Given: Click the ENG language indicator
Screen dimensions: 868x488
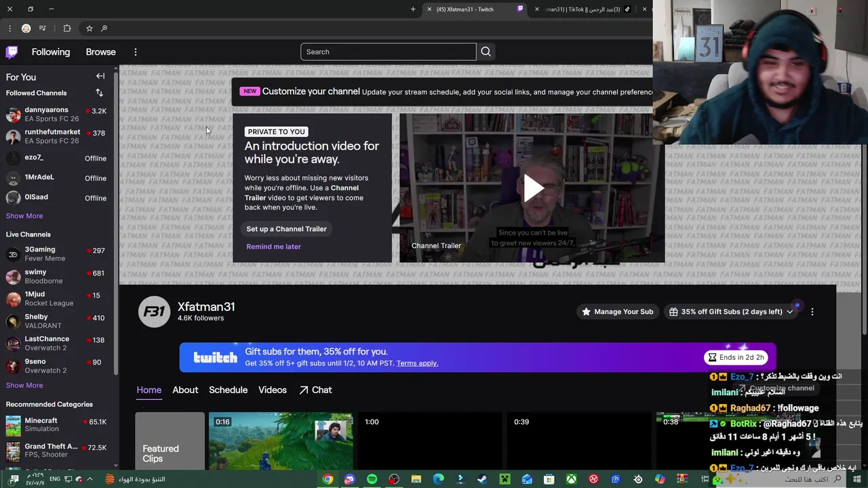Looking at the screenshot, I should click(54, 479).
